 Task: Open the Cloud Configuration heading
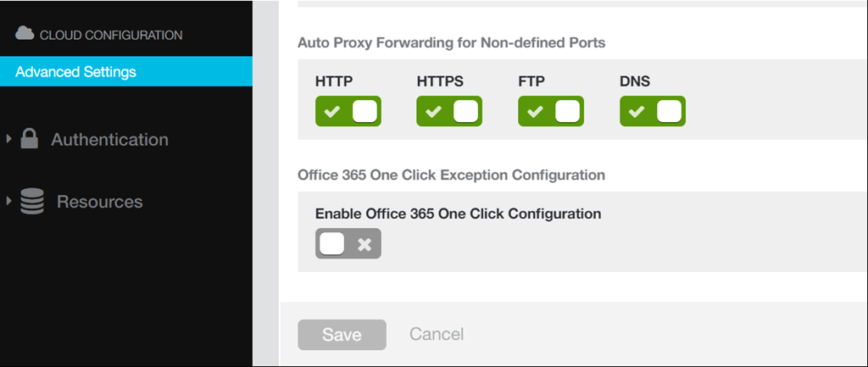pyautogui.click(x=111, y=35)
